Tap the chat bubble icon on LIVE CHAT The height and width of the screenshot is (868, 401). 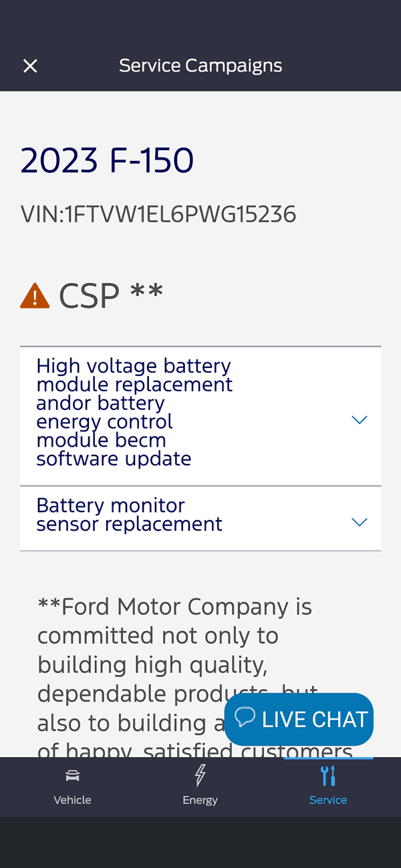click(247, 718)
